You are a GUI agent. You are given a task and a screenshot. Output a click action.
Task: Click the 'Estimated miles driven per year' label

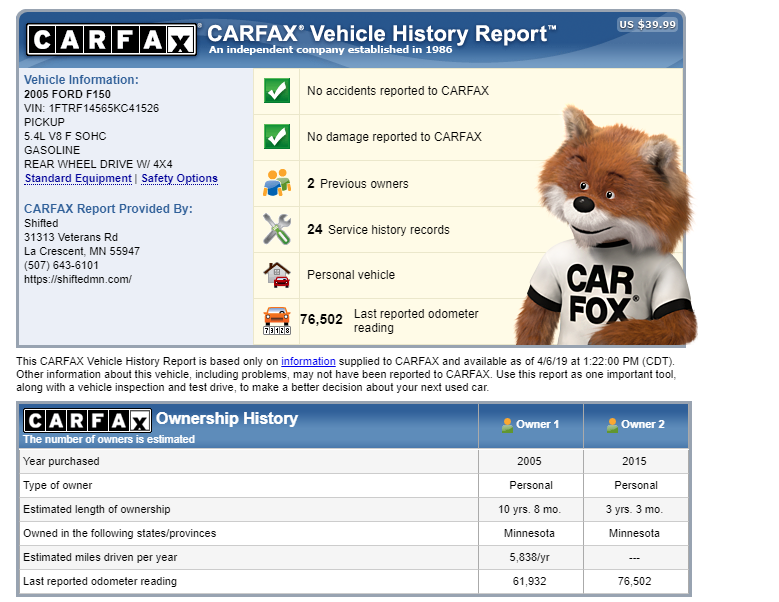[x=100, y=557]
